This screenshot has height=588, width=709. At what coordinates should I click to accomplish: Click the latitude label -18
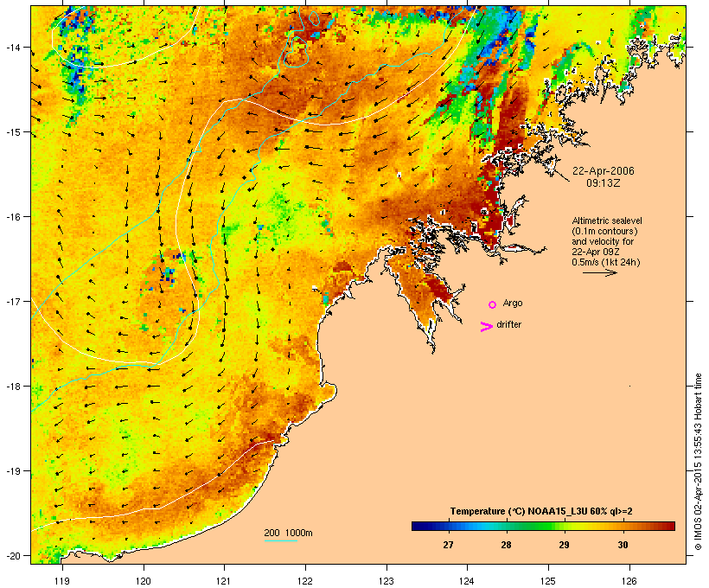pyautogui.click(x=12, y=387)
